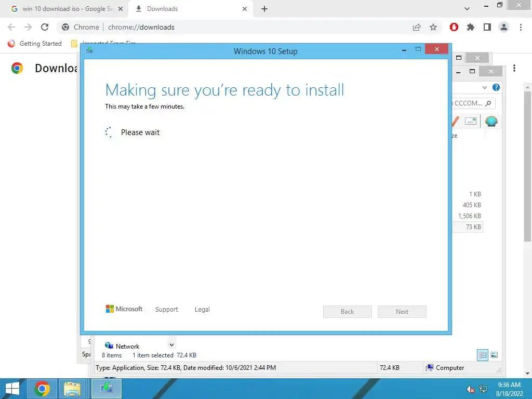Click the seashell icon in File Explorer ribbon
The width and height of the screenshot is (532, 399).
click(x=491, y=121)
